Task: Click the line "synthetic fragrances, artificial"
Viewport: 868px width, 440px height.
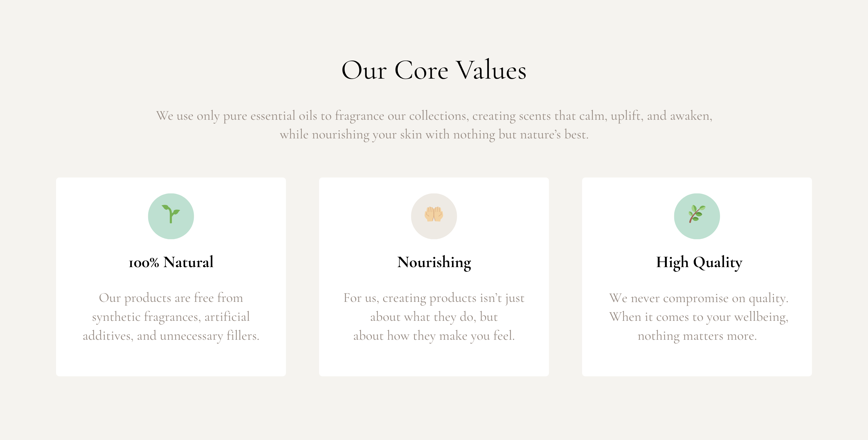Action: pyautogui.click(x=171, y=317)
